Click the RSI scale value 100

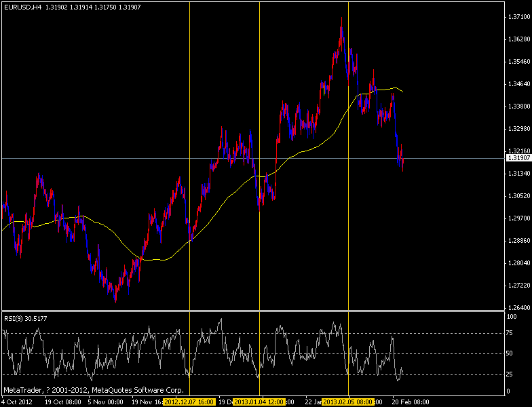coord(512,316)
